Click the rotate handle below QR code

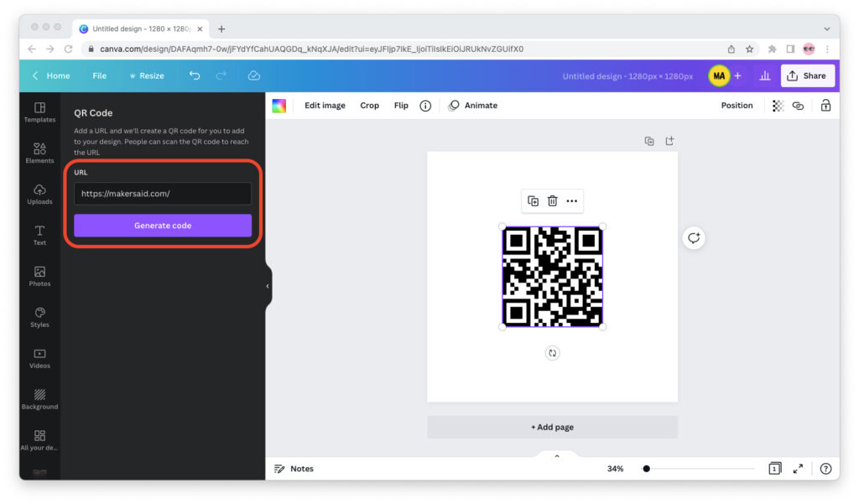[552, 353]
